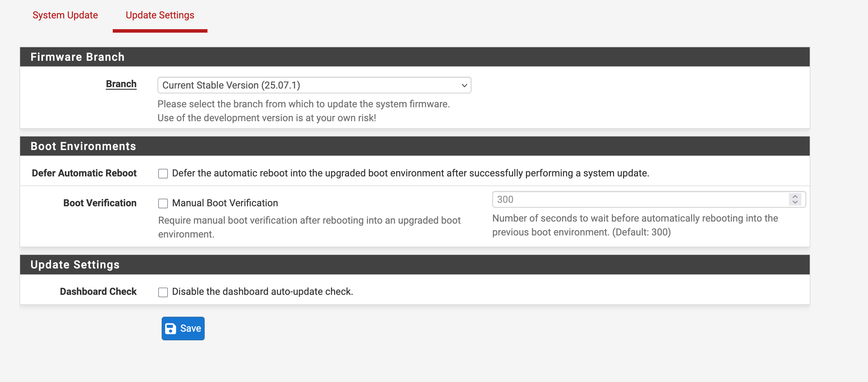The image size is (868, 382).
Task: Focus the 300 seconds input field
Action: point(640,200)
